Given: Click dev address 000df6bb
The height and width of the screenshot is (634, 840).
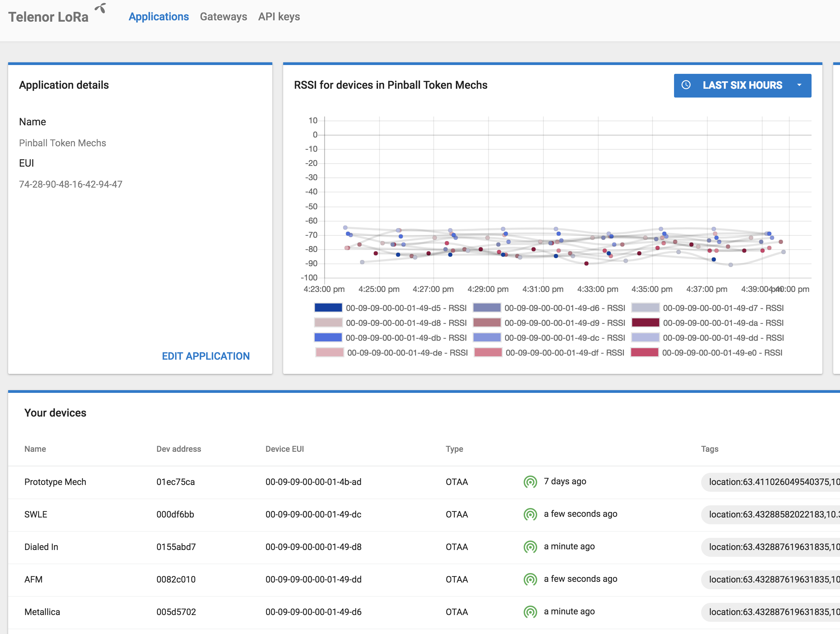Looking at the screenshot, I should click(x=175, y=515).
